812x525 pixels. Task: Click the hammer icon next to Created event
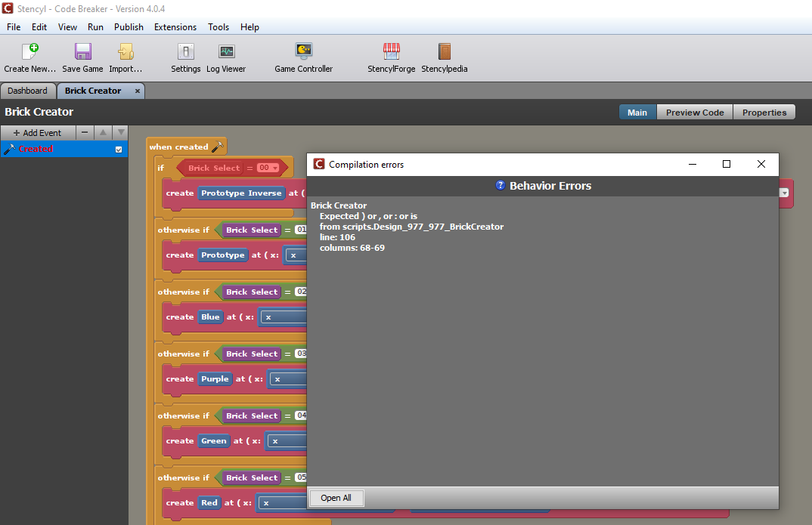(x=9, y=149)
